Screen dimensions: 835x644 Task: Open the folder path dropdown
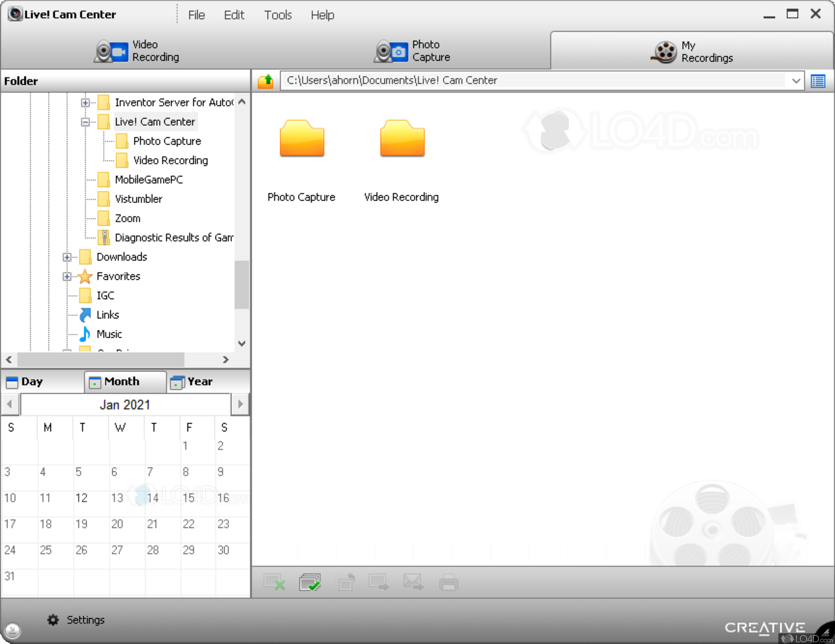click(796, 81)
